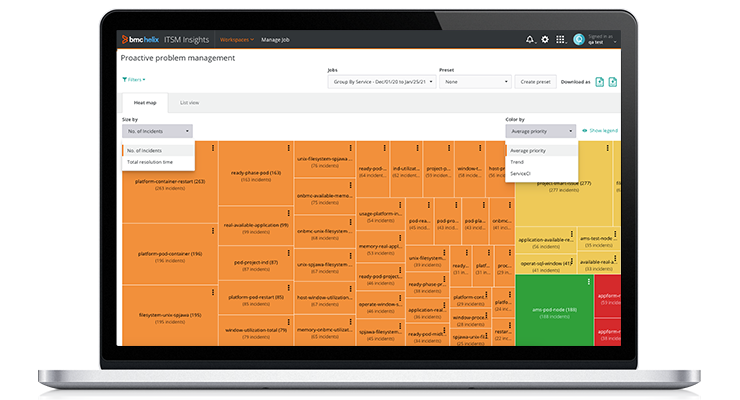Screen dimensions: 740x400
Task: Choose Total resolution time option
Action: click(150, 161)
